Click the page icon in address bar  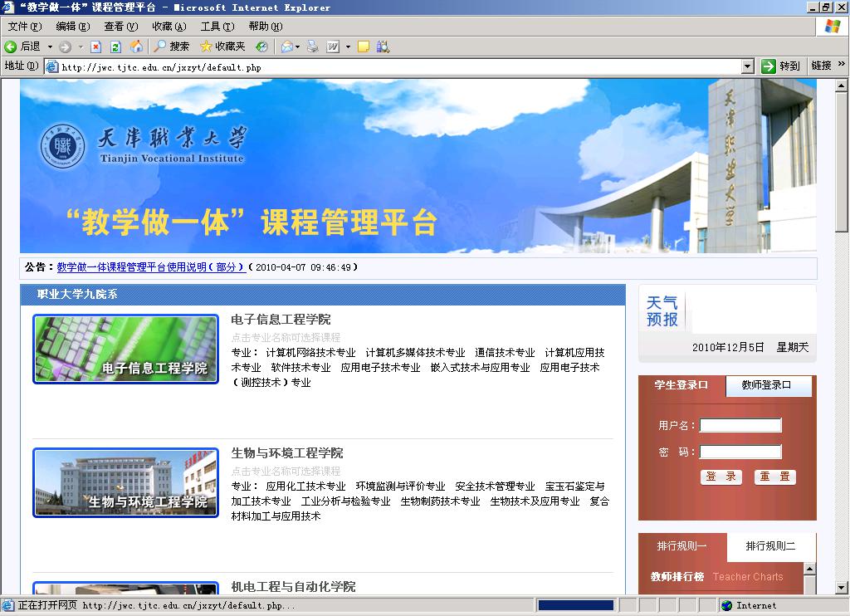52,66
